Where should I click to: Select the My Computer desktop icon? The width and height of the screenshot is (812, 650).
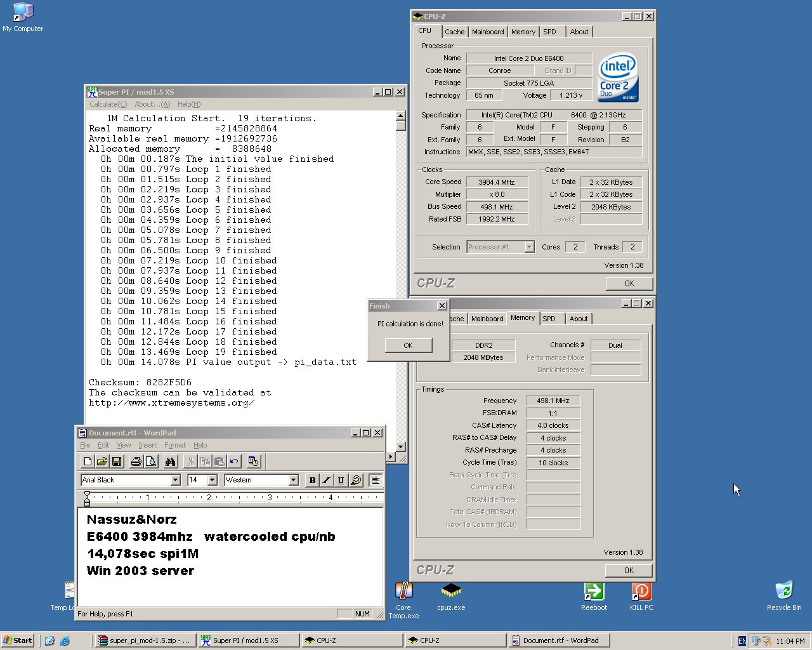click(23, 17)
